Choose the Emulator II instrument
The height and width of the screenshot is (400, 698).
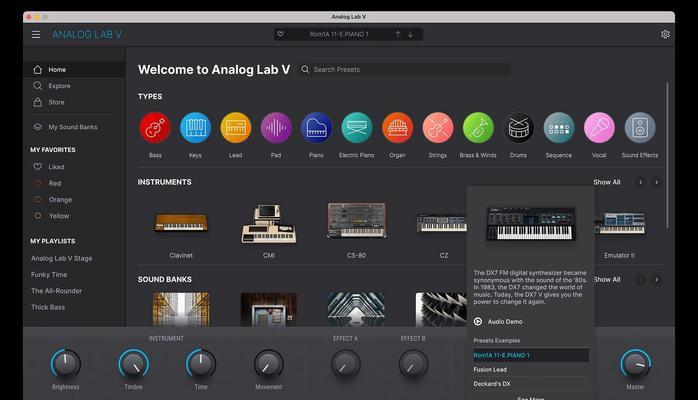click(x=620, y=224)
